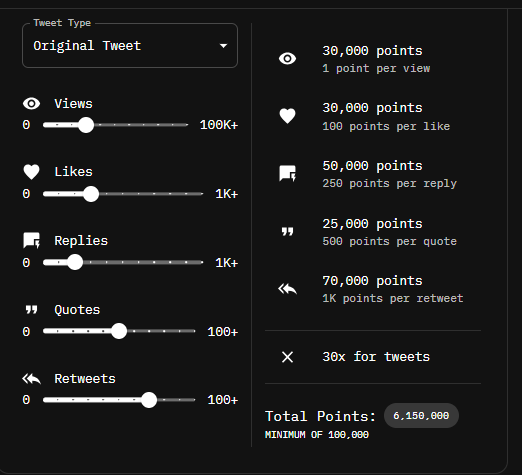Click the double-arrow icon beside Retweets label
This screenshot has height=475, width=522.
pyautogui.click(x=31, y=379)
